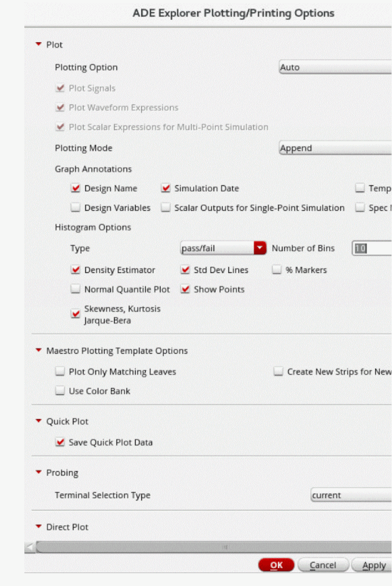This screenshot has width=392, height=586.
Task: Collapse Maestro Plotting Template Options section
Action: click(x=39, y=351)
